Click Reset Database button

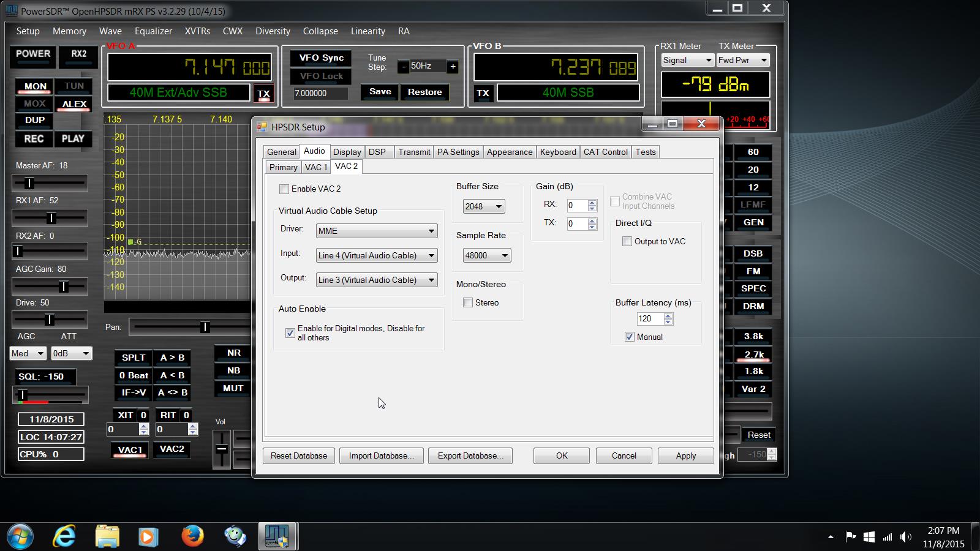[299, 455]
